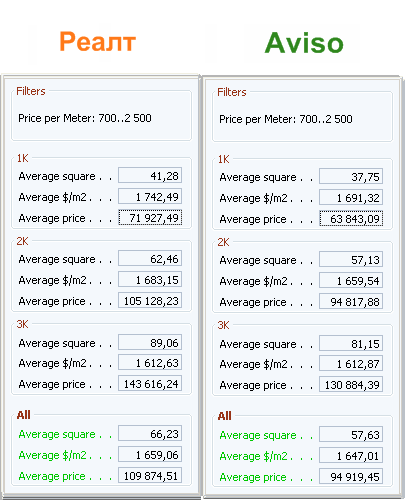Image resolution: width=405 pixels, height=500 pixels.
Task: Select Aviso 2K average price 94 817,88
Action: coord(351,301)
